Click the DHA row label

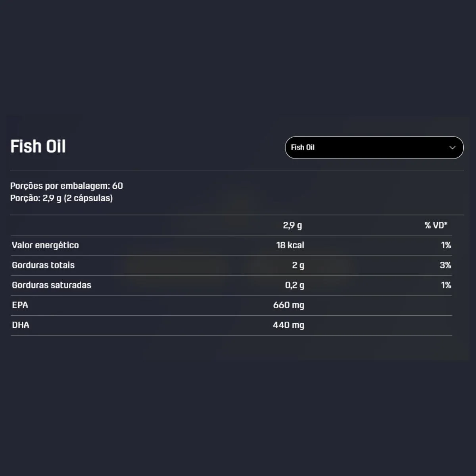coord(21,325)
